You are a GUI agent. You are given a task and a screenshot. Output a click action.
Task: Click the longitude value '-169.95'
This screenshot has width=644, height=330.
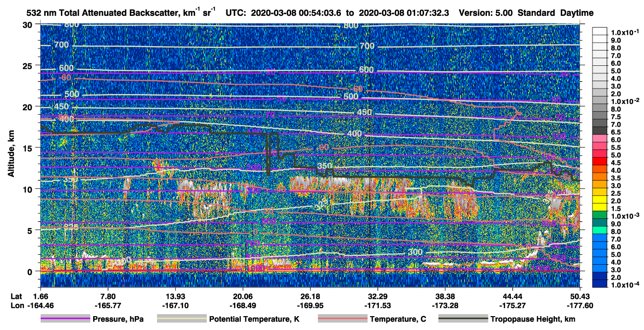(x=310, y=305)
